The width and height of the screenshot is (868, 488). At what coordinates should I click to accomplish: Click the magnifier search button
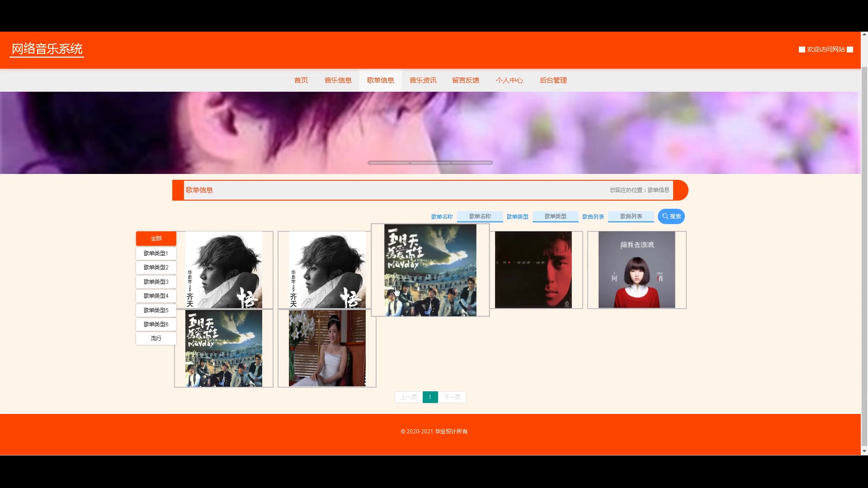(671, 216)
